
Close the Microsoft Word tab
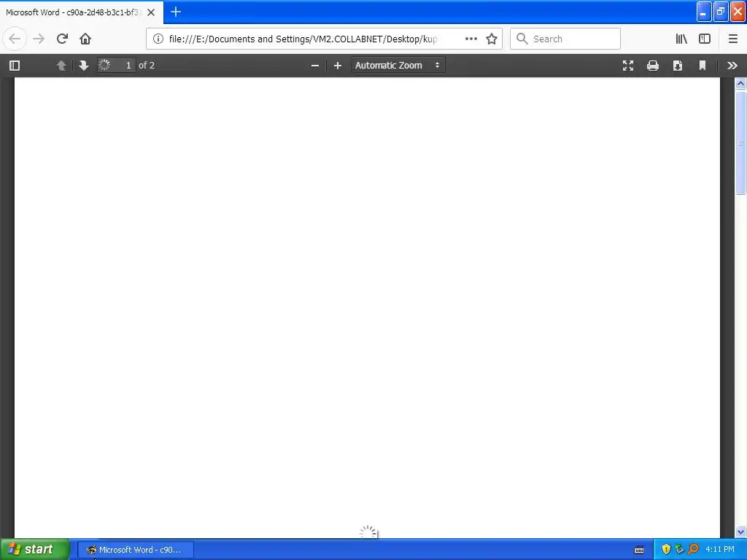151,12
